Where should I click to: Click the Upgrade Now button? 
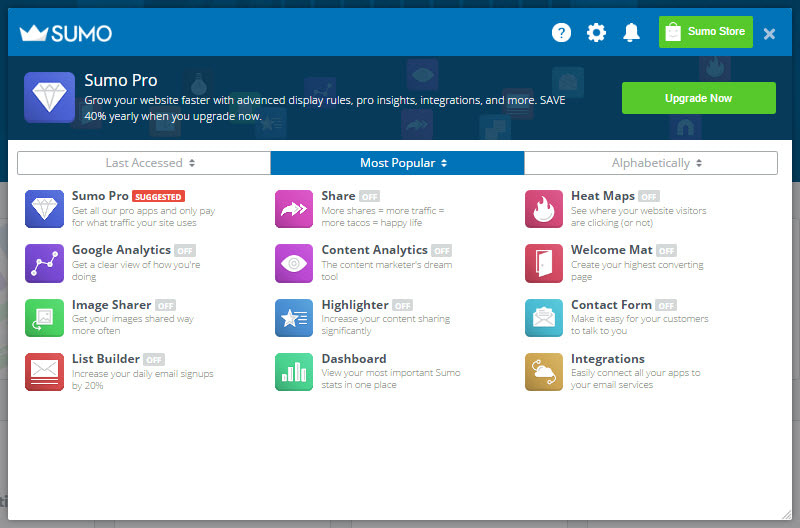click(698, 98)
